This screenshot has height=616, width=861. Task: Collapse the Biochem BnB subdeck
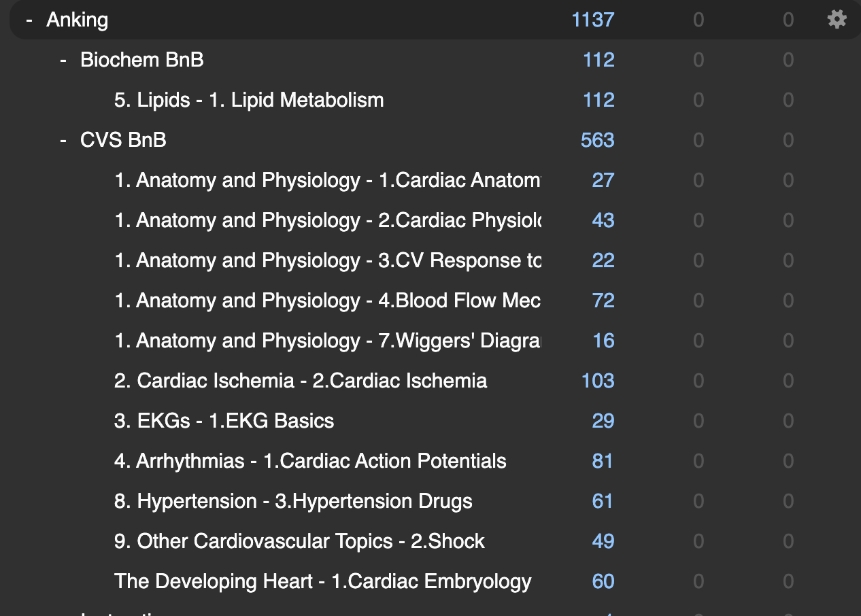click(x=63, y=60)
